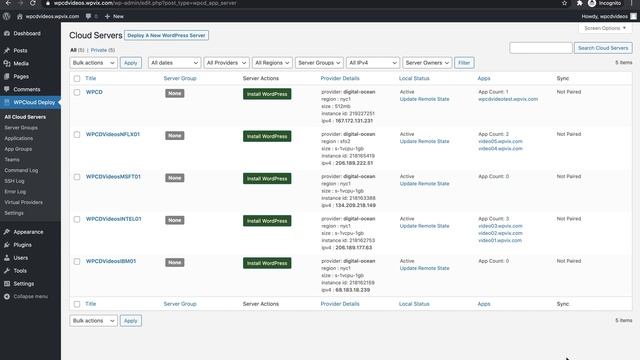
Task: Open Server Groups submenu item
Action: (21, 128)
